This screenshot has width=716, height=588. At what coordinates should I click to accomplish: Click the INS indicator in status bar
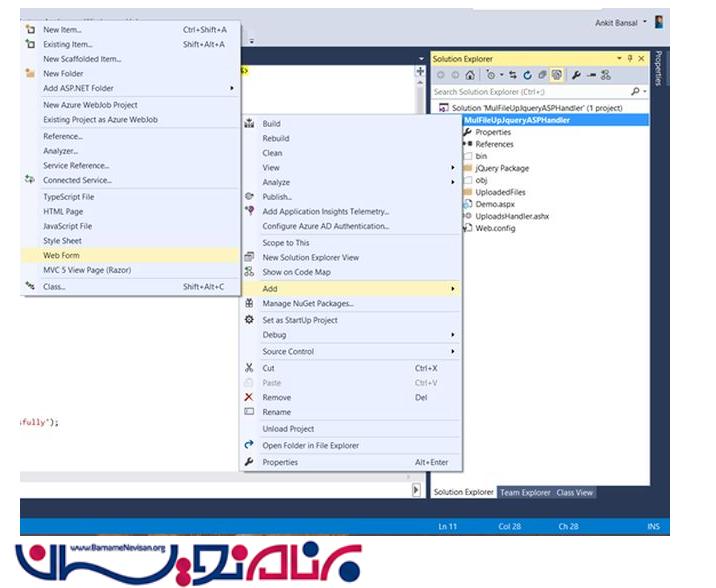(653, 526)
